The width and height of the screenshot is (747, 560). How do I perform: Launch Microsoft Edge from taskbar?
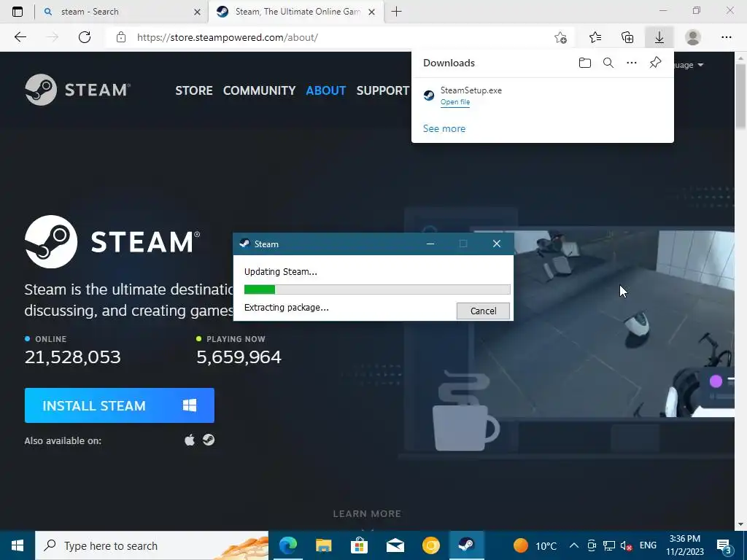tap(288, 545)
